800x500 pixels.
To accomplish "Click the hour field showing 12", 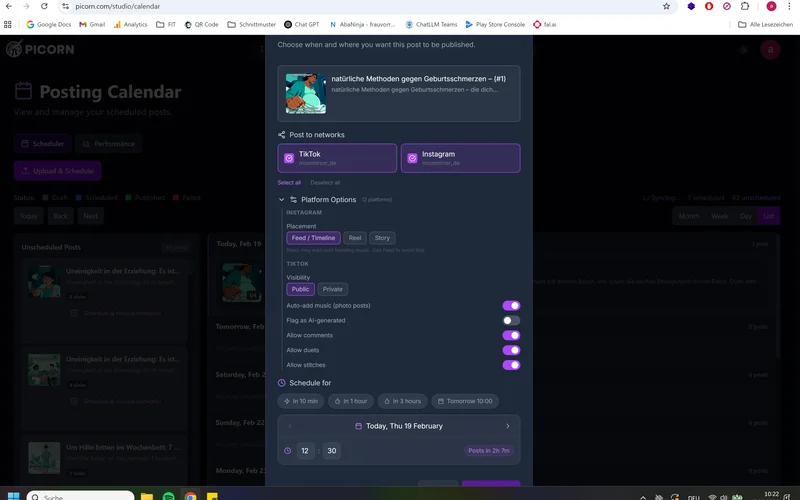I will click(x=305, y=451).
